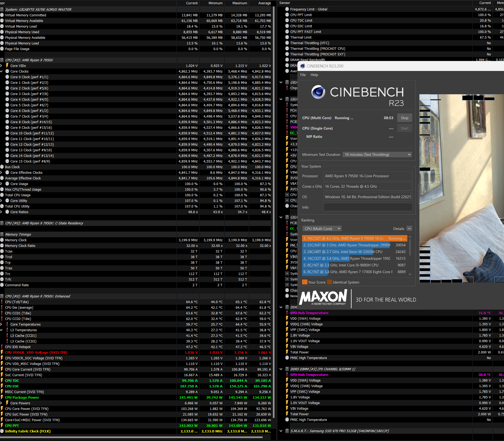
Task: Collapse the L3 Temperatures group
Action: point(1,330)
